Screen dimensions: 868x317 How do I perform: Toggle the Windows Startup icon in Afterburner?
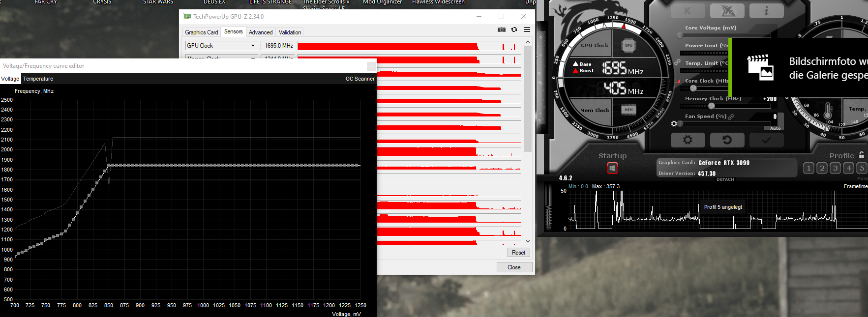[612, 168]
